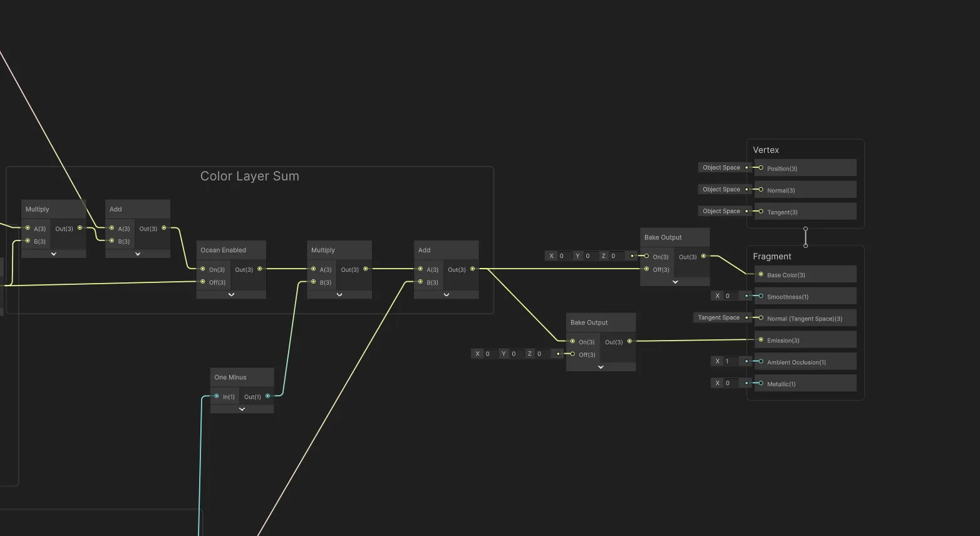Click Ocean Enabled node's Off(3) input port
This screenshot has height=536, width=980.
tap(203, 282)
